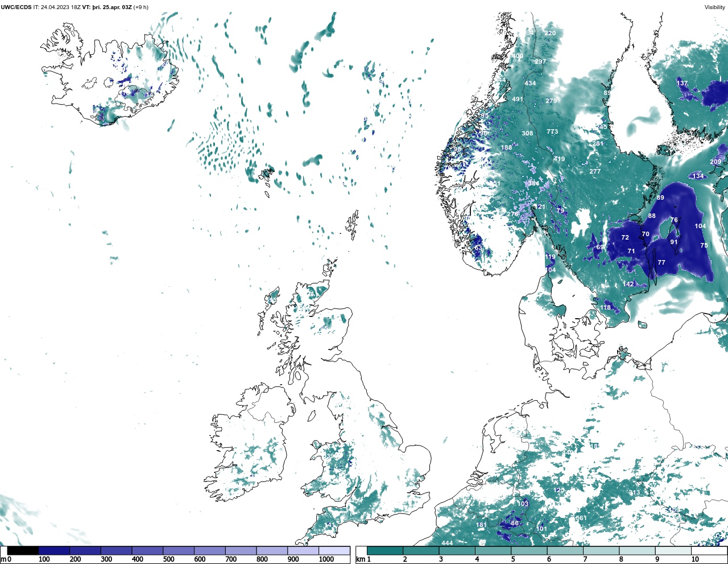The height and width of the screenshot is (564, 728).
Task: Click map value '142'
Action: click(628, 284)
